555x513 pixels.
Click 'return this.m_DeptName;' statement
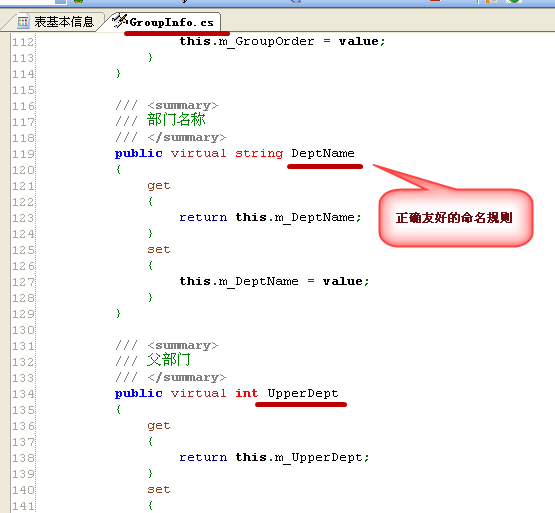pyautogui.click(x=270, y=217)
